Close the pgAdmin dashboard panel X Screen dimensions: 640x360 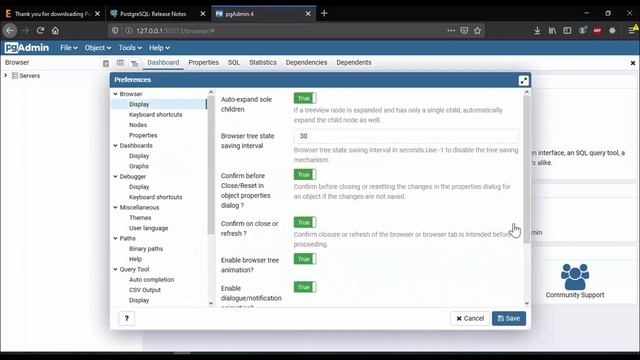pyautogui.click(x=633, y=63)
